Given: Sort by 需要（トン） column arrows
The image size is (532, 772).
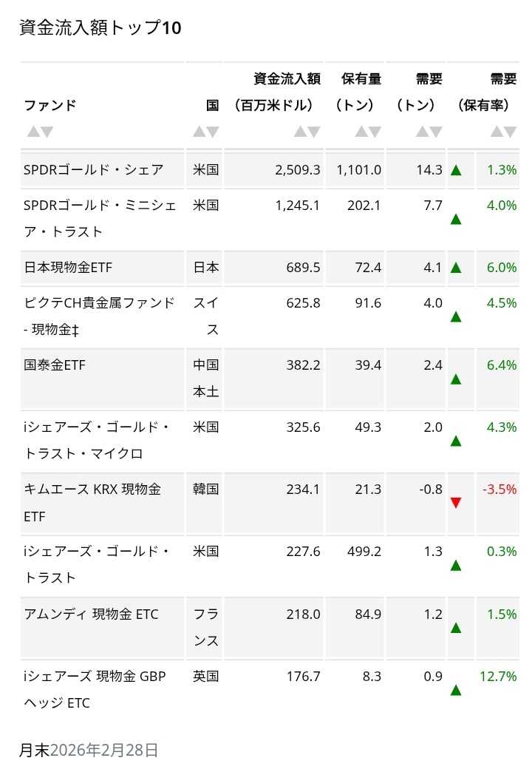Looking at the screenshot, I should 429,132.
